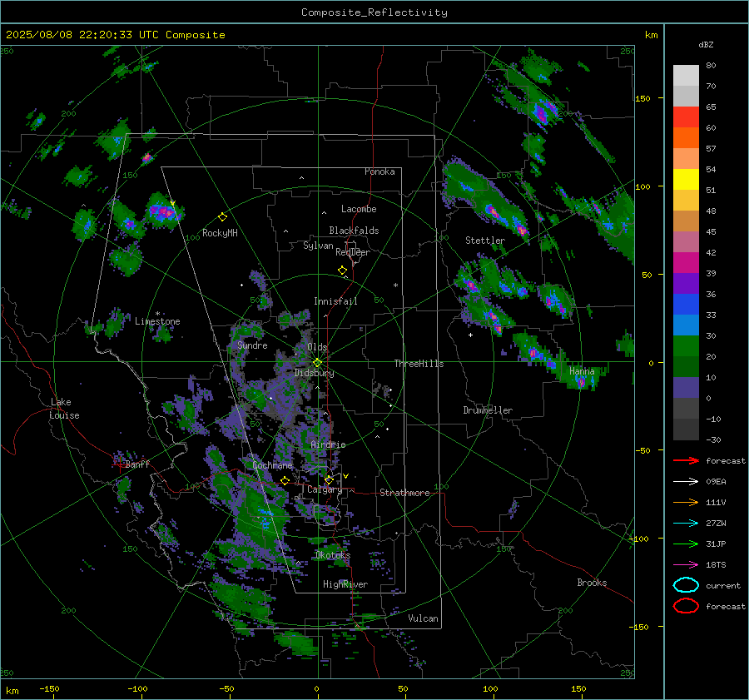
Task: Click the Innisfail label
Action: (335, 301)
